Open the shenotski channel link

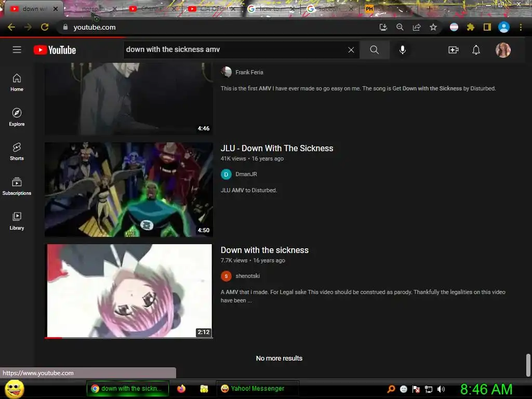pos(248,276)
